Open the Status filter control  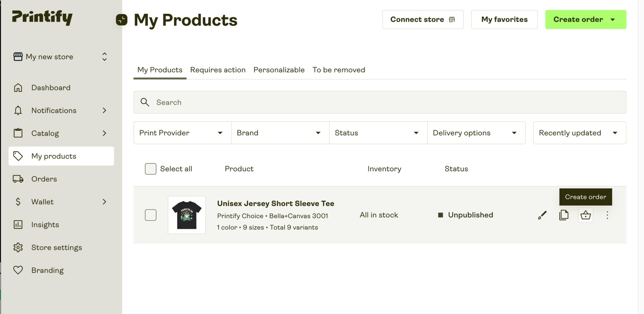click(378, 133)
